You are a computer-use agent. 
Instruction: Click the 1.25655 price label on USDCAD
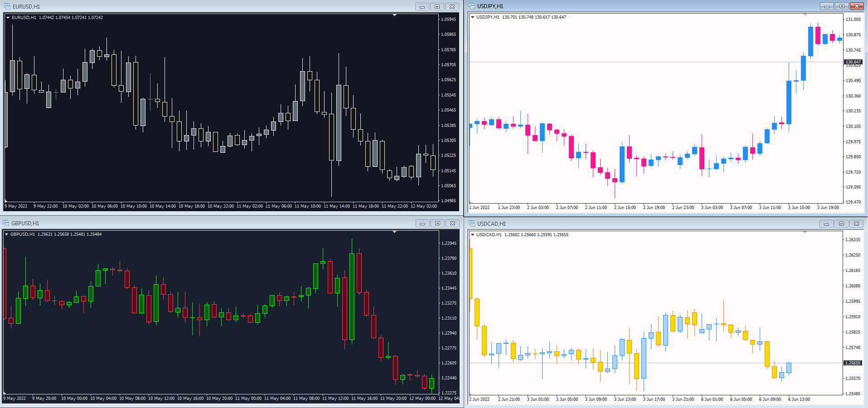[x=853, y=363]
